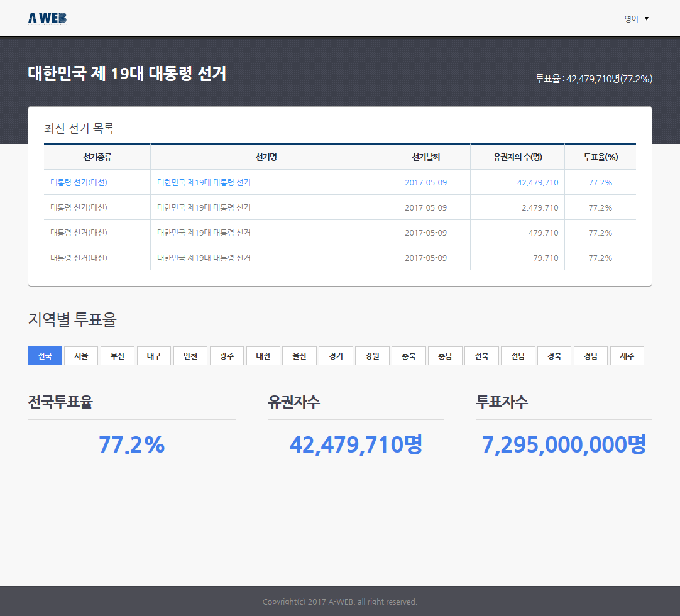
Task: Click the highlighted 대한민국 제19대 대통령 선거 link
Action: [204, 183]
